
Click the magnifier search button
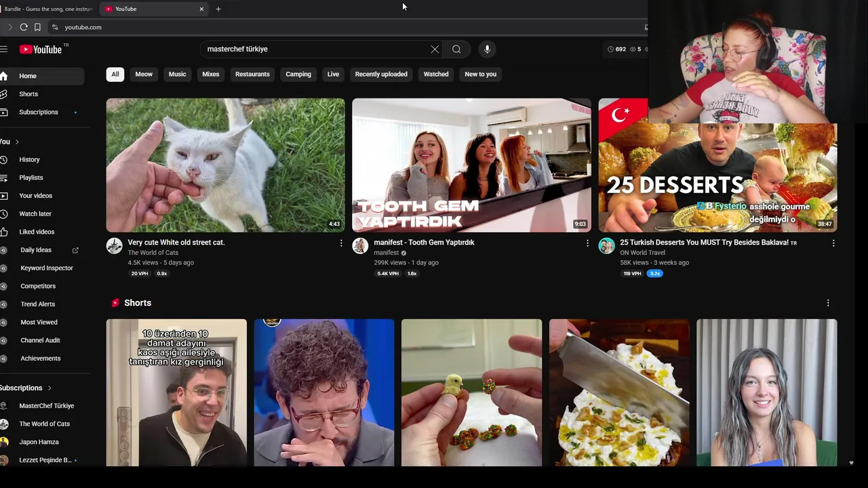pos(456,49)
